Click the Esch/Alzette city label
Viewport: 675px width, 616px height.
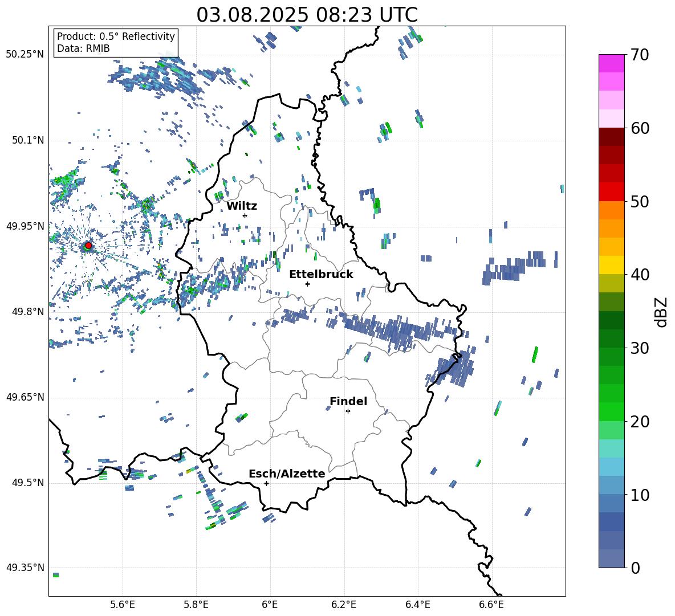[x=287, y=474]
